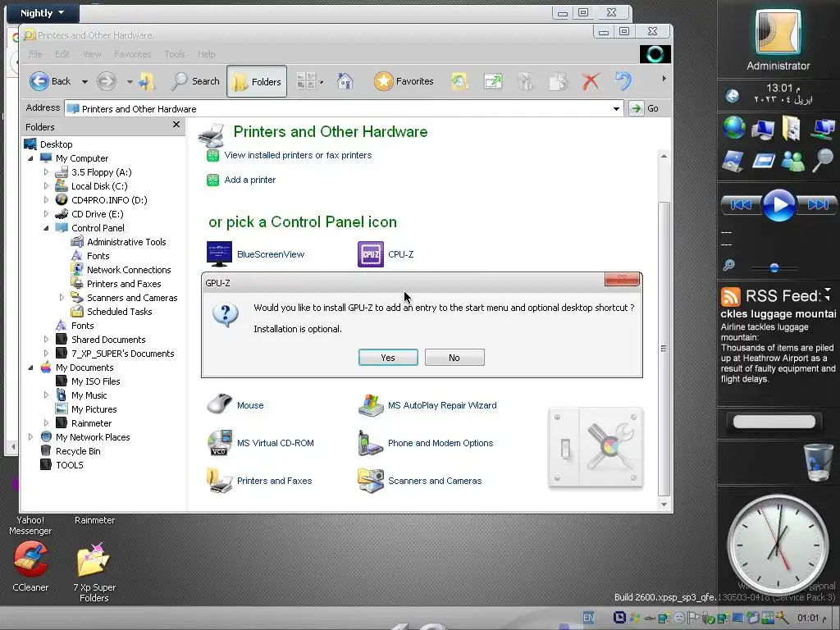Image resolution: width=840 pixels, height=630 pixels.
Task: Select Scheduled Tasks in folder tree
Action: [120, 312]
